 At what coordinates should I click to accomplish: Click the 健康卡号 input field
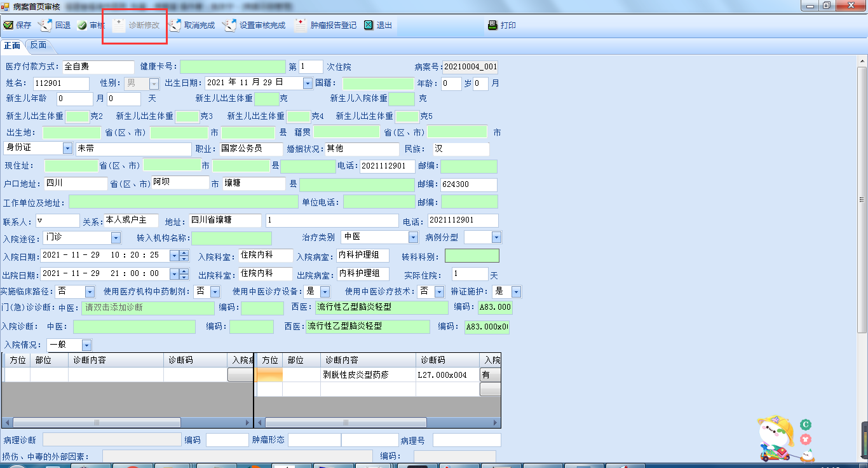(x=233, y=67)
